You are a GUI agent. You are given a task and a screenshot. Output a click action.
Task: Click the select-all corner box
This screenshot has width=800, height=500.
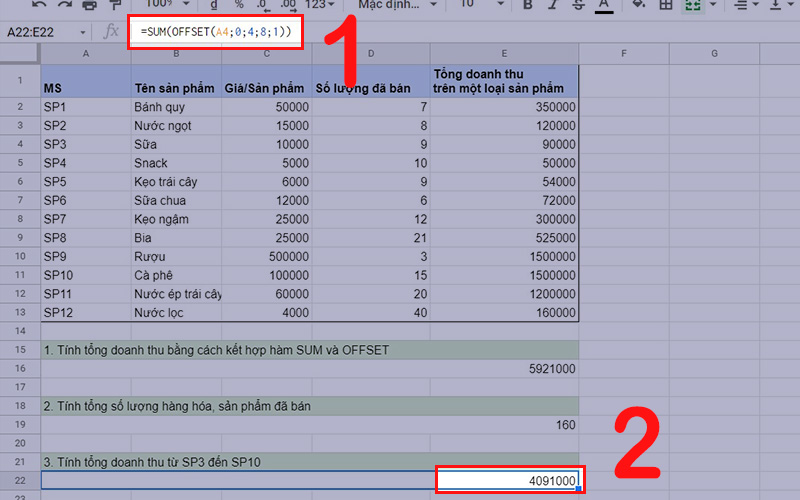point(19,53)
